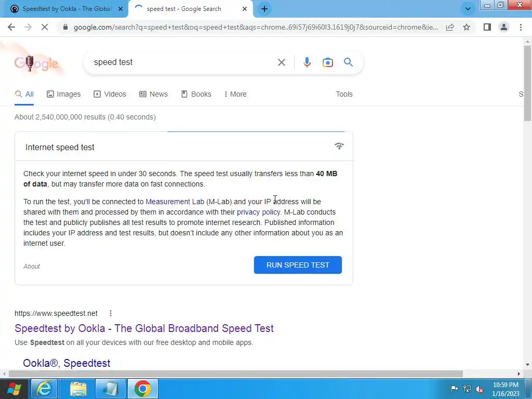532x399 pixels.
Task: Click the forward navigation arrow
Action: tap(28, 27)
